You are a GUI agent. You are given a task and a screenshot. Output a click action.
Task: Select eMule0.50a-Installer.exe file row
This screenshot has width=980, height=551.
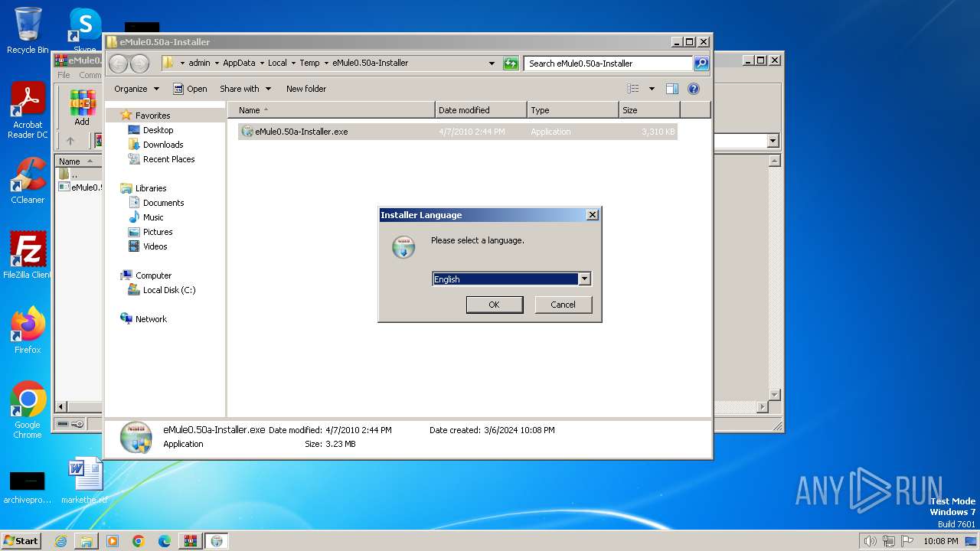[x=457, y=132]
